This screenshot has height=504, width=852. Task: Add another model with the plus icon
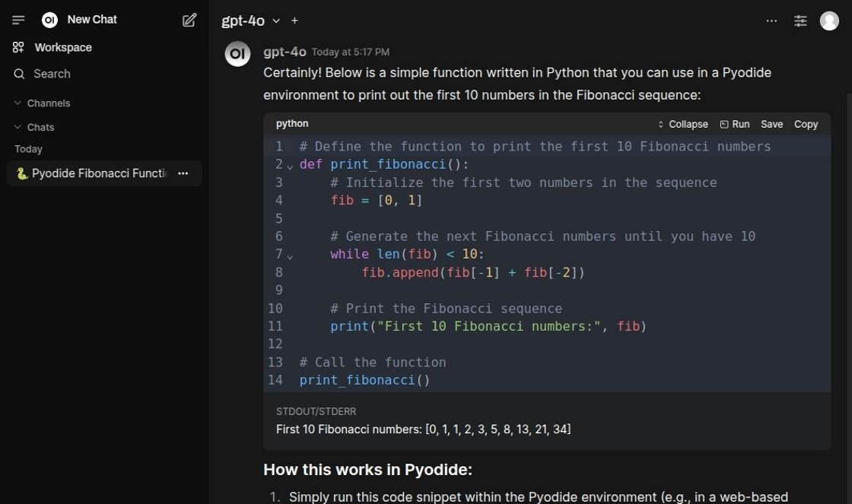coord(294,21)
